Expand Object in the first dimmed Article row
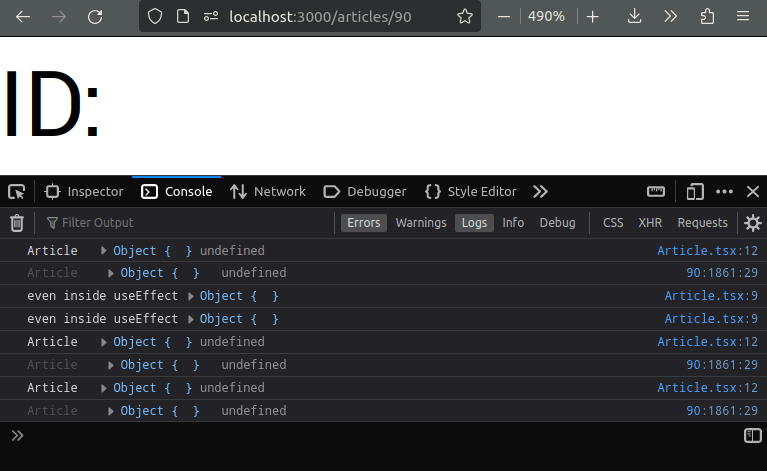Screen dimensions: 767x471 tap(111, 273)
